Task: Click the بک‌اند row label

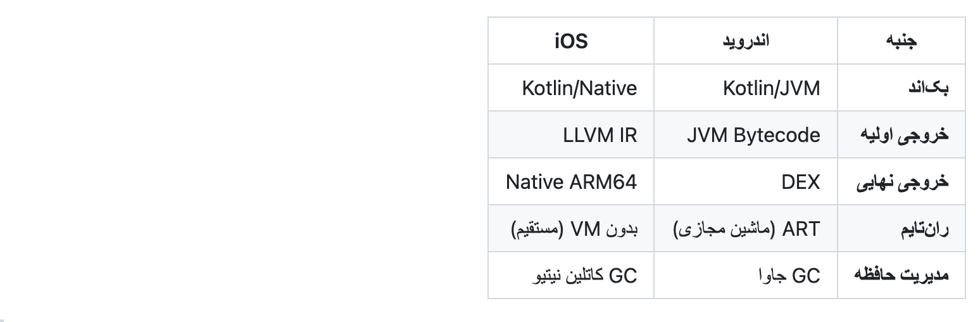Action: 928,88
